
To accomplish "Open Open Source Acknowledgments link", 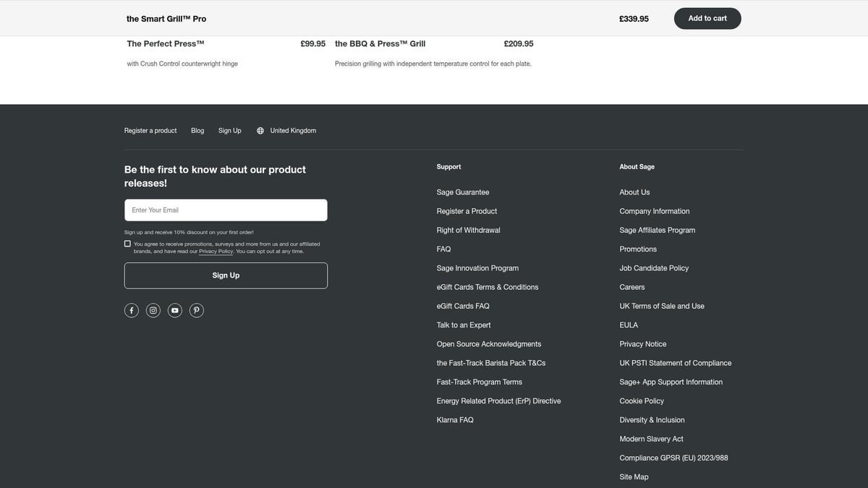I will 489,344.
